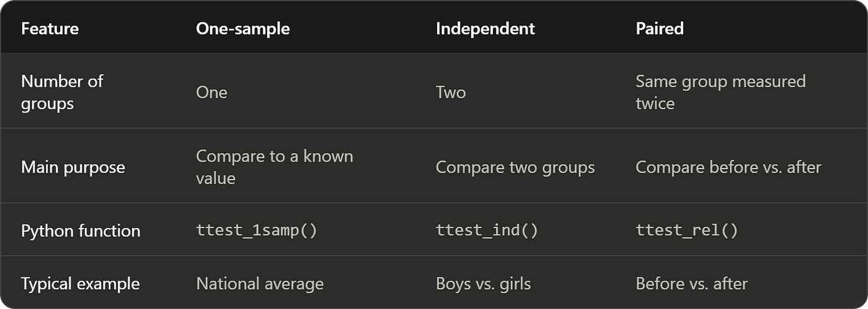Viewport: 868px width, 309px height.
Task: Select the 'Two' groups cell
Action: pyautogui.click(x=451, y=92)
